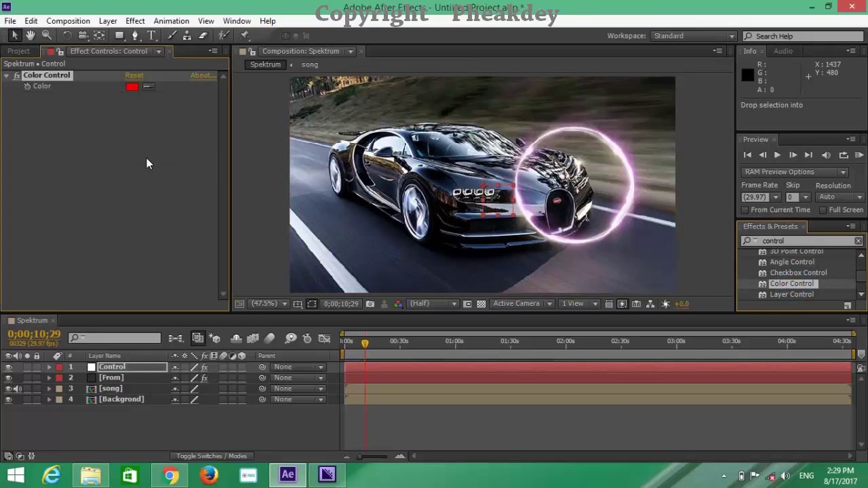Toggle Frame Blending switch in timeline toolbar
Image resolution: width=868 pixels, height=488 pixels.
[x=253, y=338]
